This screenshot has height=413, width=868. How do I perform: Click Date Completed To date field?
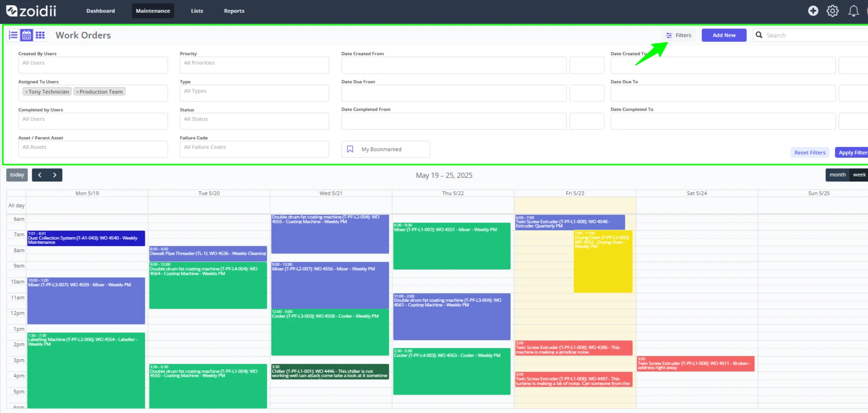click(x=723, y=121)
